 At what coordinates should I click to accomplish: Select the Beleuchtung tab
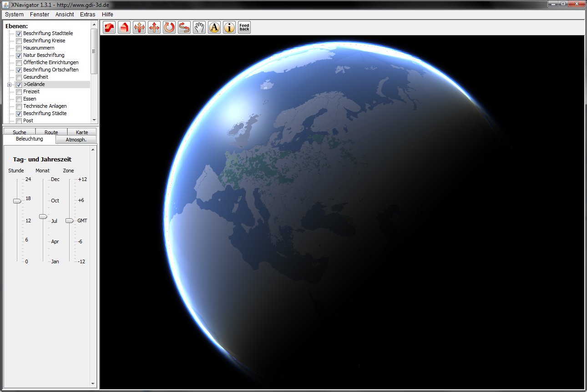click(30, 139)
